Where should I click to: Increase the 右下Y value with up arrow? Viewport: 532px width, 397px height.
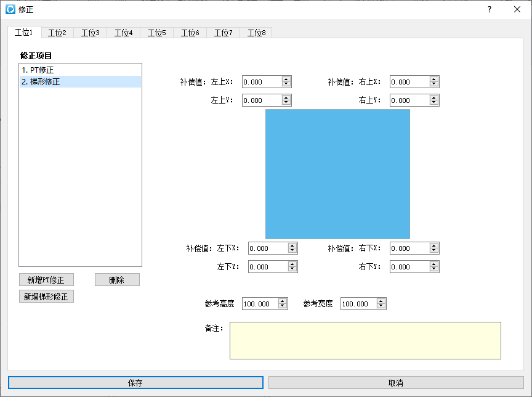[x=434, y=264]
